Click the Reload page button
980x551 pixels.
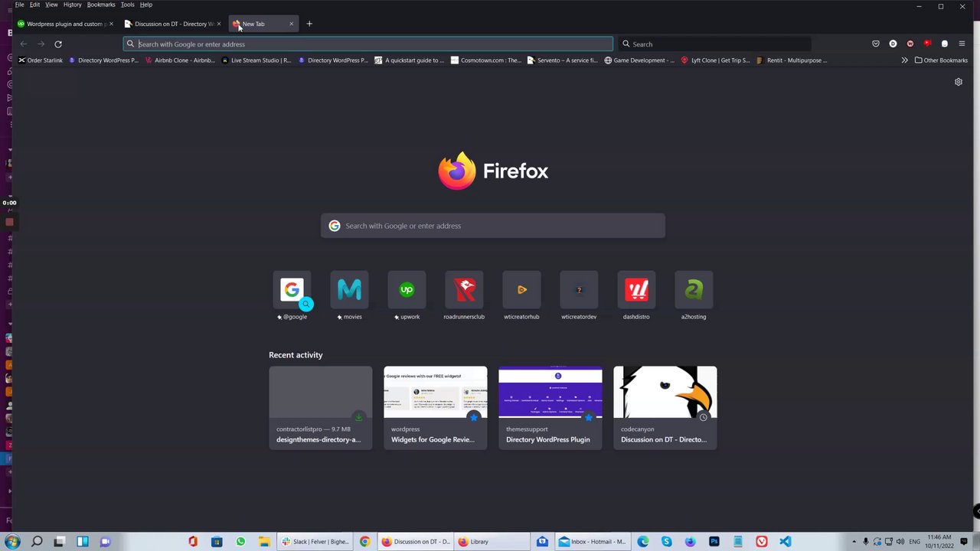pos(58,44)
